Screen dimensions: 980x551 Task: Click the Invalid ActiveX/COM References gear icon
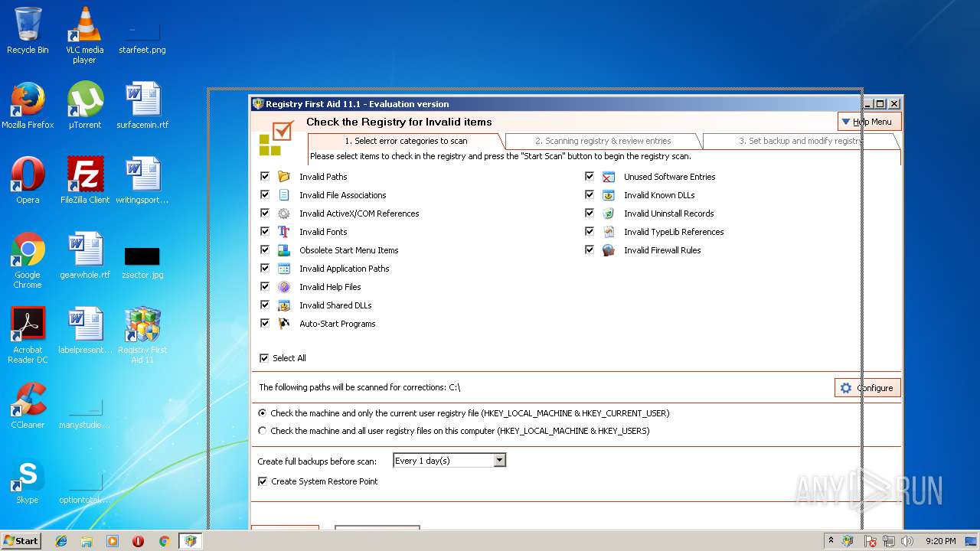point(284,214)
